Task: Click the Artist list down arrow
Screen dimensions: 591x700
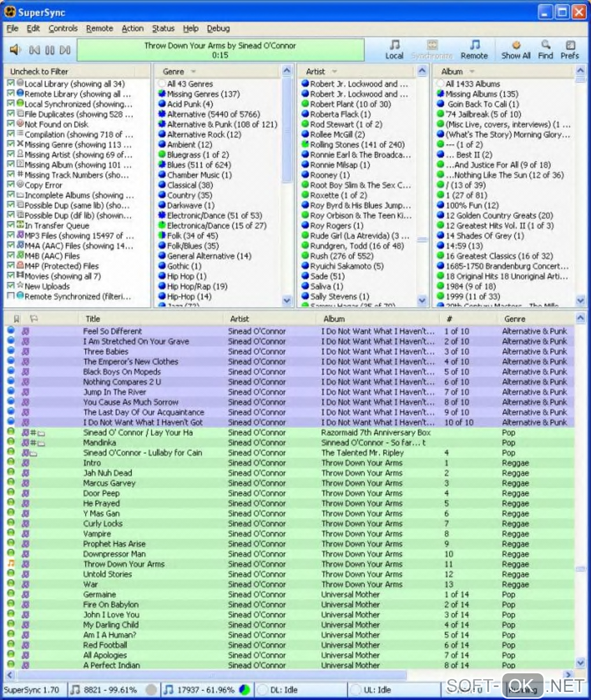Action: (x=423, y=300)
